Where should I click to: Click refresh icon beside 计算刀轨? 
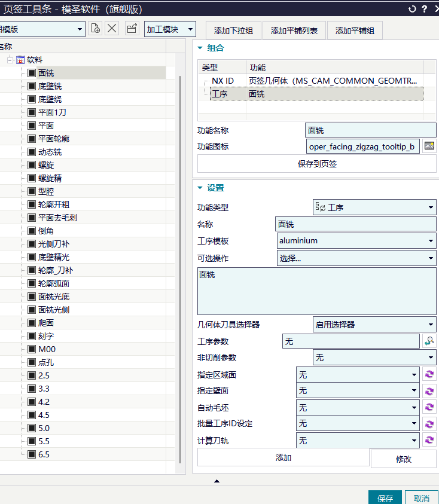coord(429,440)
